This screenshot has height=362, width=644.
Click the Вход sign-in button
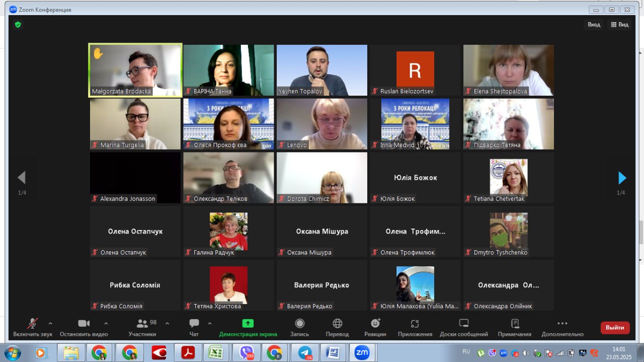click(594, 25)
